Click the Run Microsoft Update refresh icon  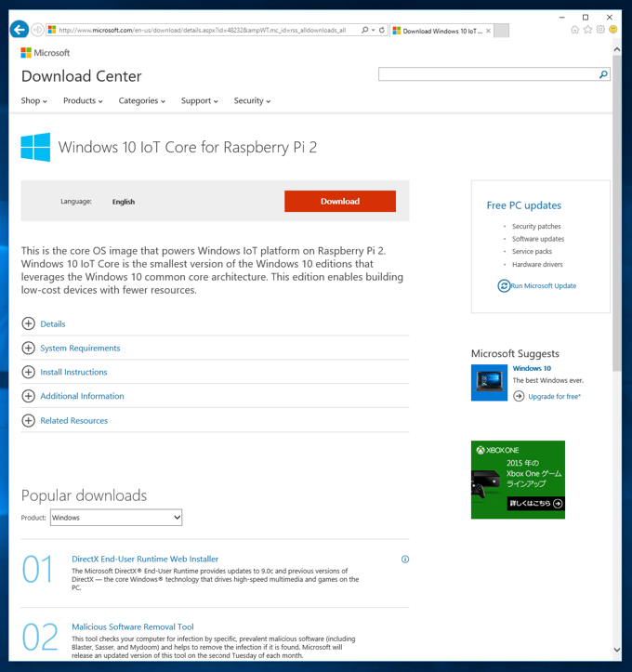tap(504, 286)
